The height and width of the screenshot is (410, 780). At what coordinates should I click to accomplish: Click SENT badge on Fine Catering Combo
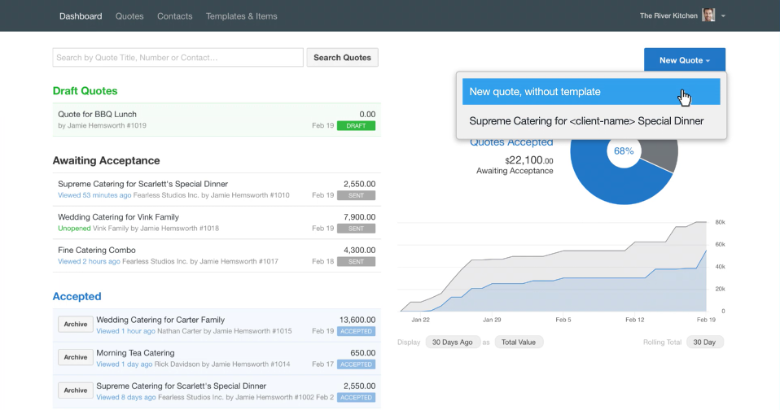coord(356,262)
